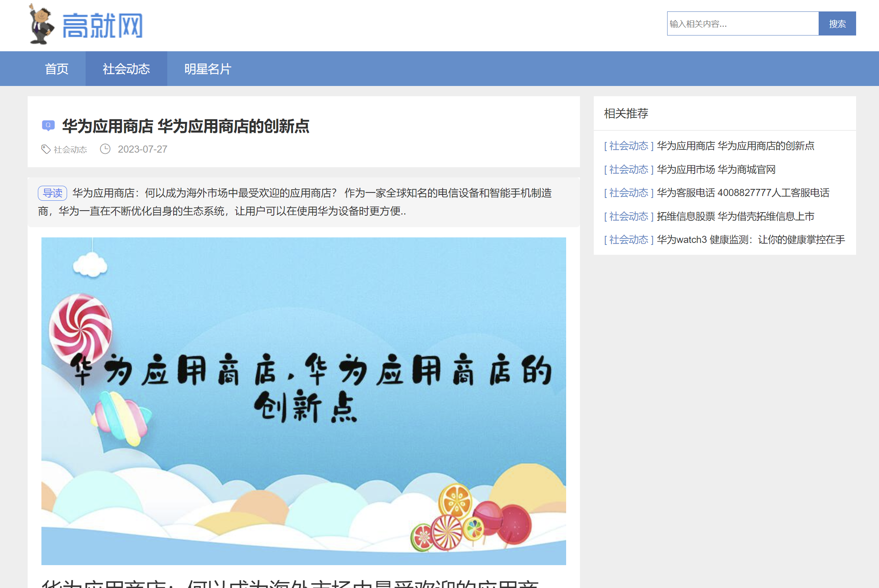Click the candy-themed article banner image
The width and height of the screenshot is (879, 588).
(304, 401)
